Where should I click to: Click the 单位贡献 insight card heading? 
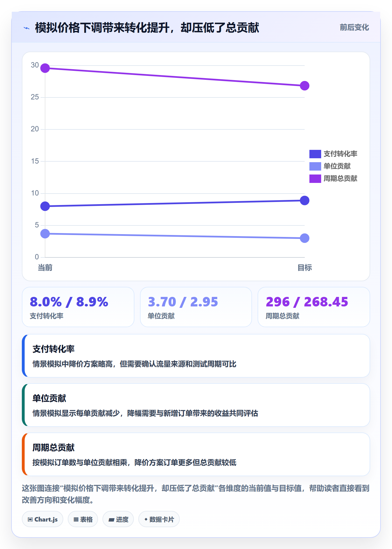click(x=49, y=398)
